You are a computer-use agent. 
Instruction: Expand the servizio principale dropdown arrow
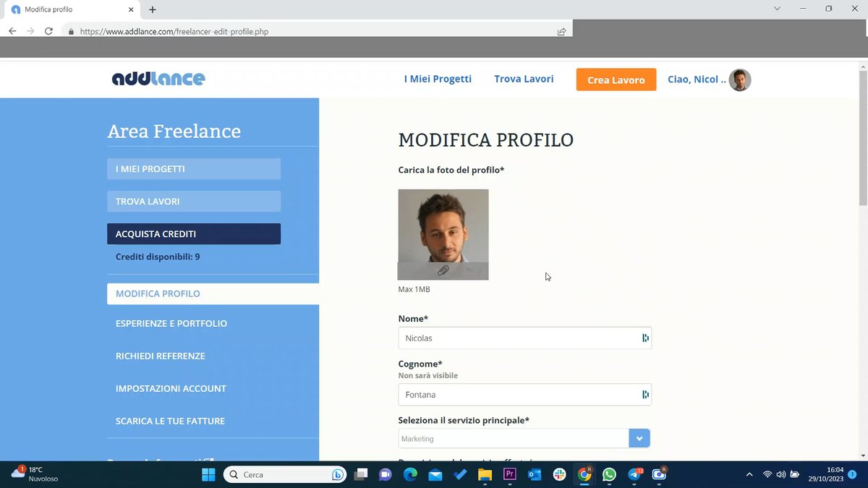pyautogui.click(x=639, y=439)
